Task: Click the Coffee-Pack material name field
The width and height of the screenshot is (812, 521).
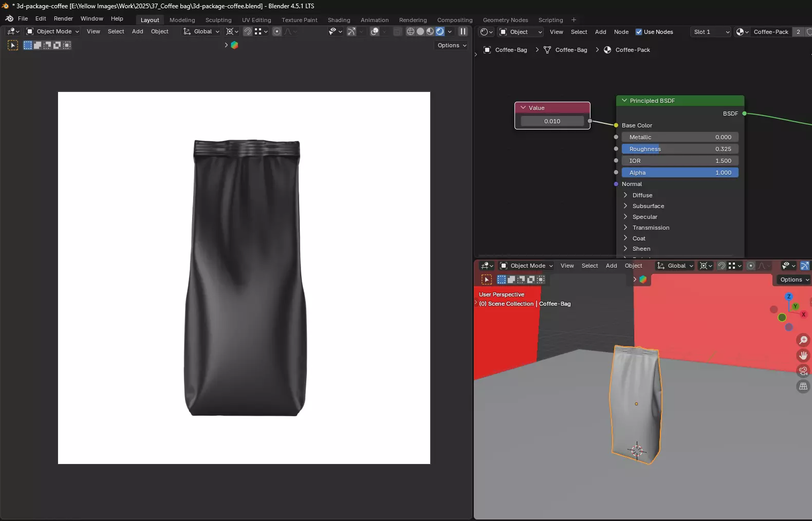Action: [771, 32]
